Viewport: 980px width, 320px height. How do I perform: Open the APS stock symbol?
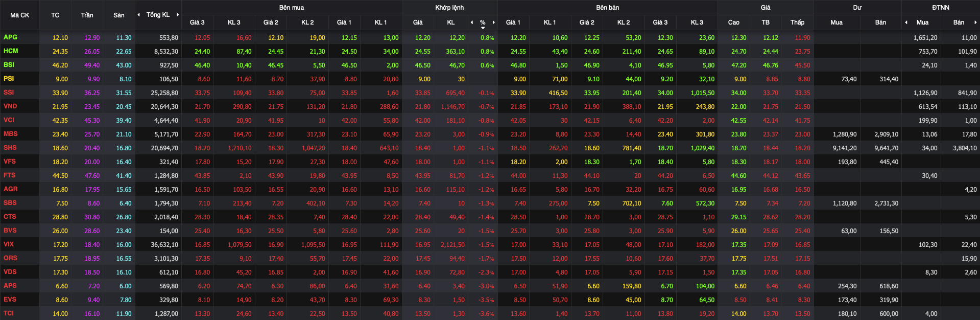pyautogui.click(x=10, y=286)
